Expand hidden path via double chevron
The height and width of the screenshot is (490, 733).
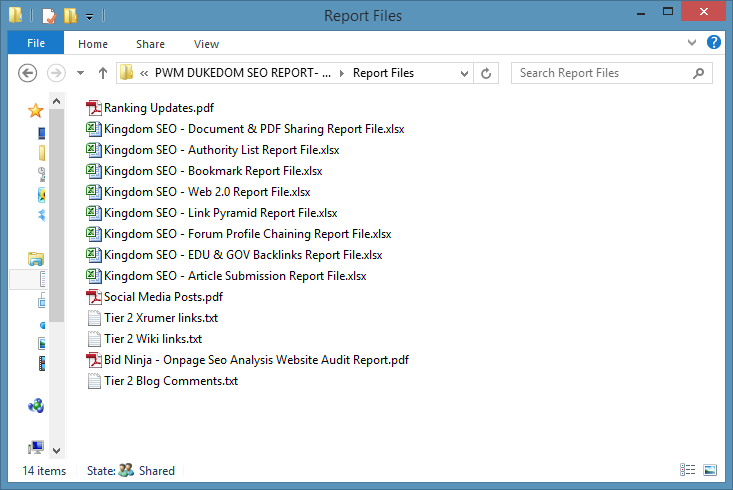coord(144,73)
